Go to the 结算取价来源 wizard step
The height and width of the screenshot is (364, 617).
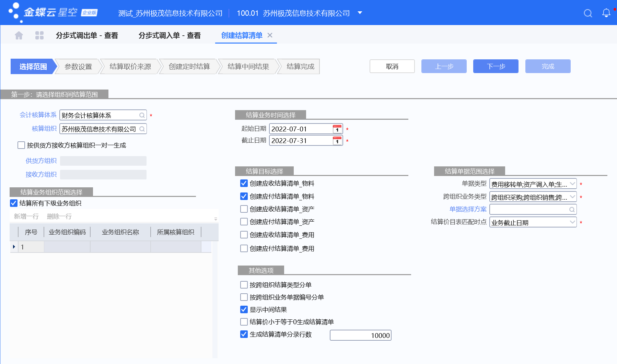(x=130, y=67)
